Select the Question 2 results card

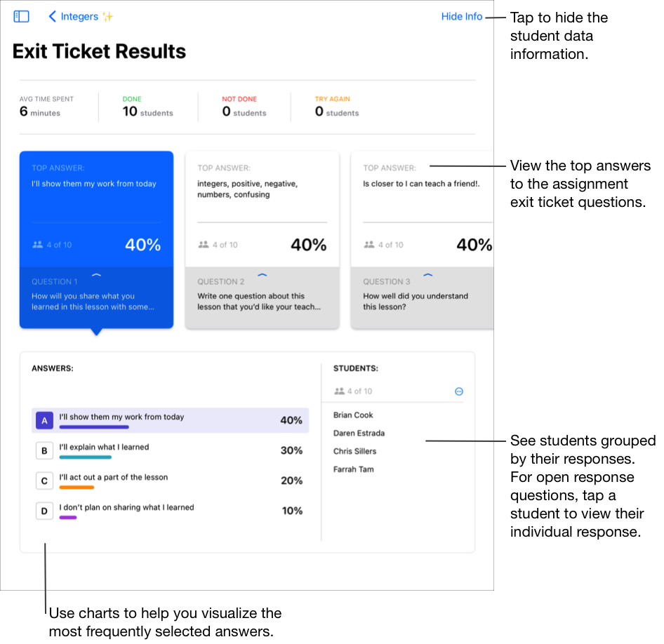click(x=262, y=210)
